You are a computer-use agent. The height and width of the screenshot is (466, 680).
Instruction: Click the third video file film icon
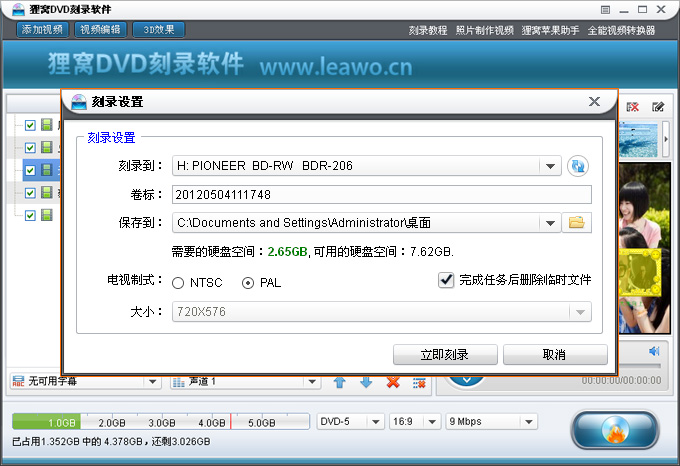pyautogui.click(x=47, y=170)
